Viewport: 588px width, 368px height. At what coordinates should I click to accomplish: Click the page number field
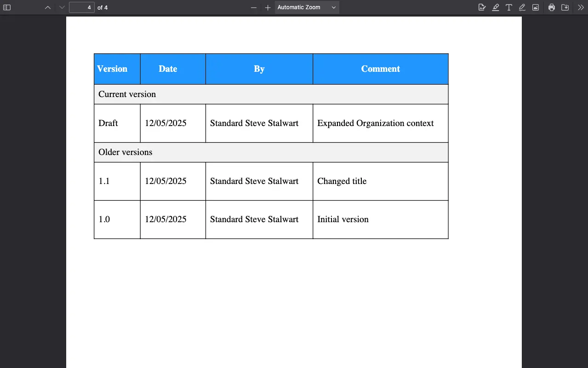82,7
